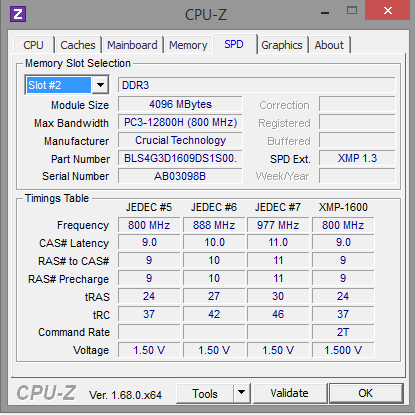Click the Validate button
This screenshot has height=415, width=415.
tap(289, 393)
